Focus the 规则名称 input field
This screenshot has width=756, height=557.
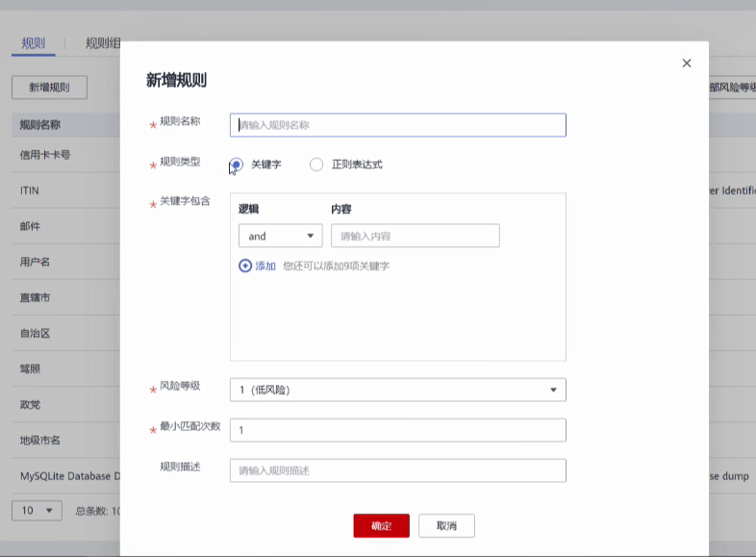click(398, 125)
